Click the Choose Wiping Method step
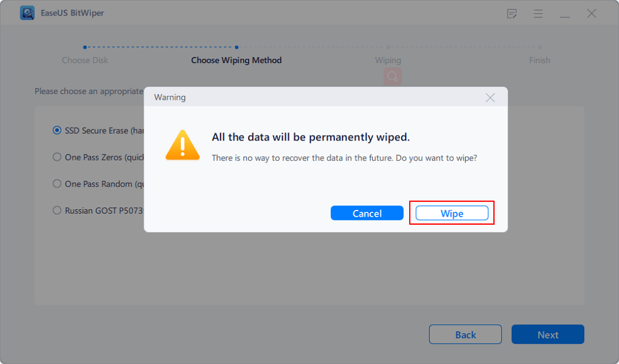619x364 pixels. 236,60
